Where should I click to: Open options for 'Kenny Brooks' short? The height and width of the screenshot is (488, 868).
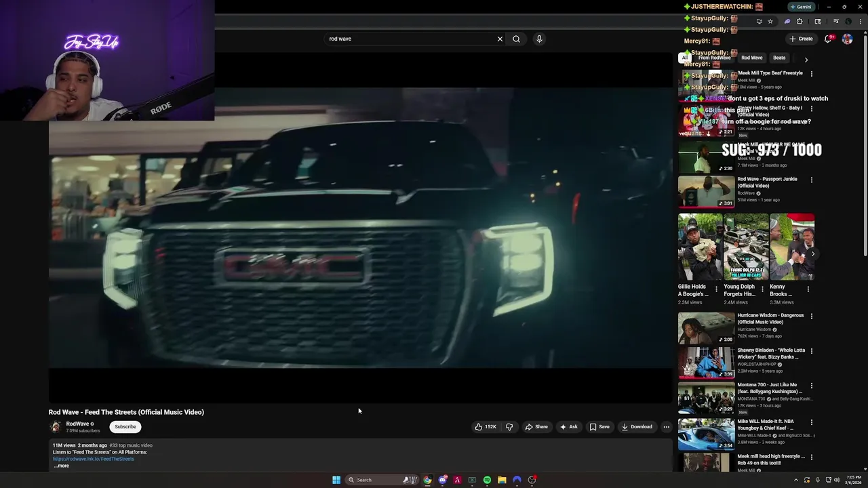pos(808,289)
